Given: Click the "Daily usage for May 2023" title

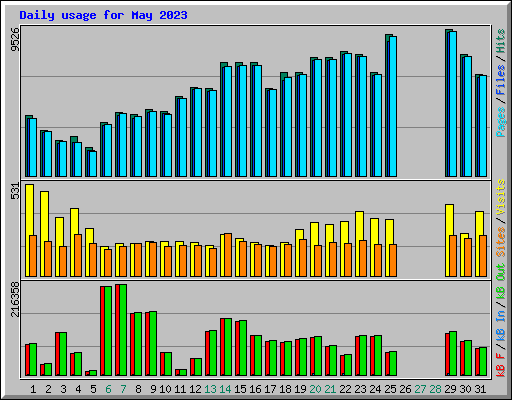Looking at the screenshot, I should click(x=103, y=15).
